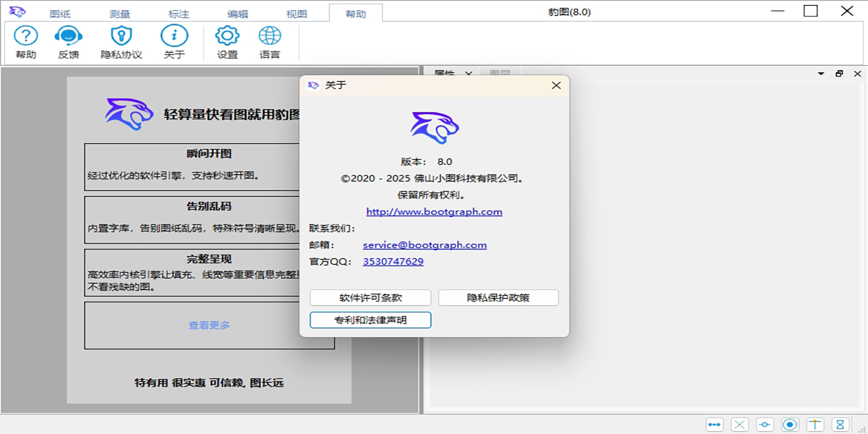Image resolution: width=868 pixels, height=434 pixels.
Task: Click the 豹图 app logo in title bar
Action: coord(17,12)
